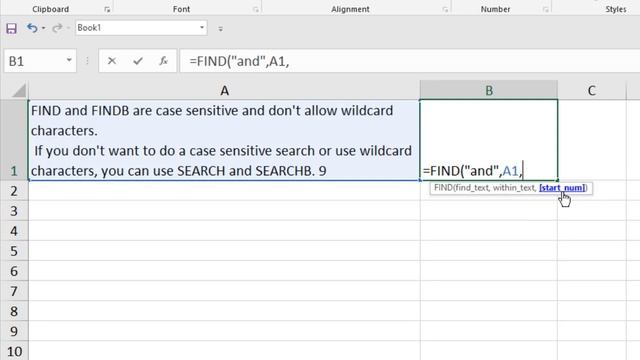Click cell B1 editing the FIND formula

coord(489,140)
